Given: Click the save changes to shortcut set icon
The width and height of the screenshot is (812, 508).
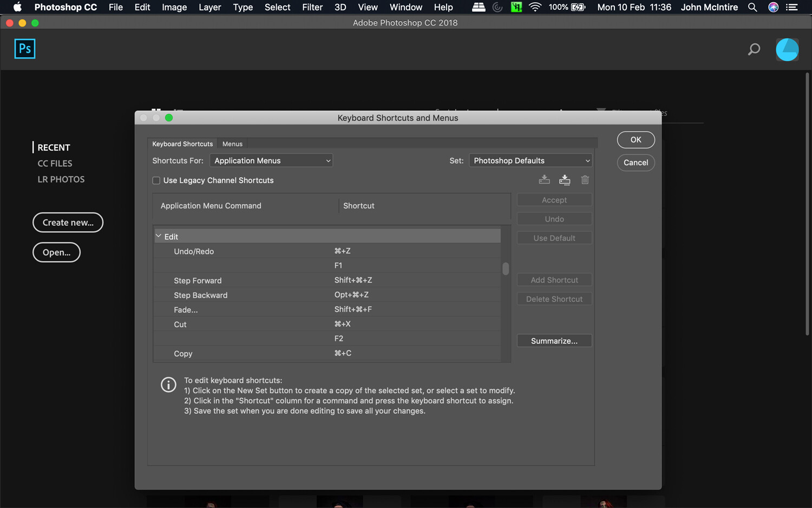Looking at the screenshot, I should pos(545,179).
